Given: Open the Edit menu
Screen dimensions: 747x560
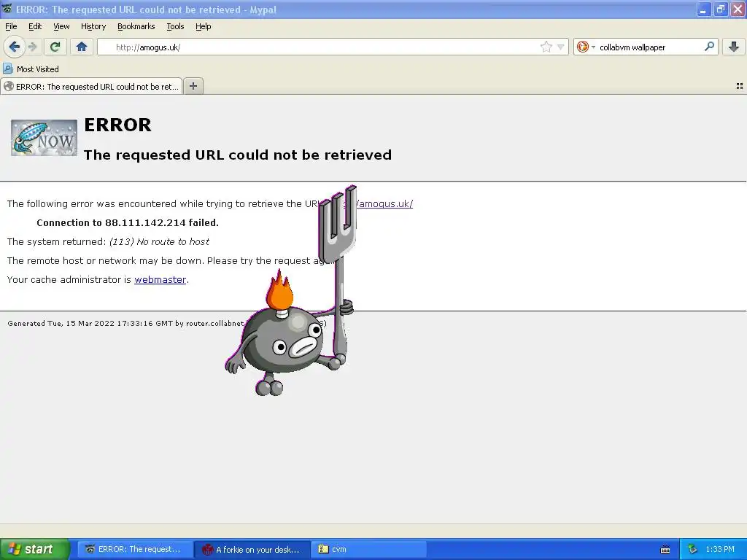Looking at the screenshot, I should click(35, 26).
